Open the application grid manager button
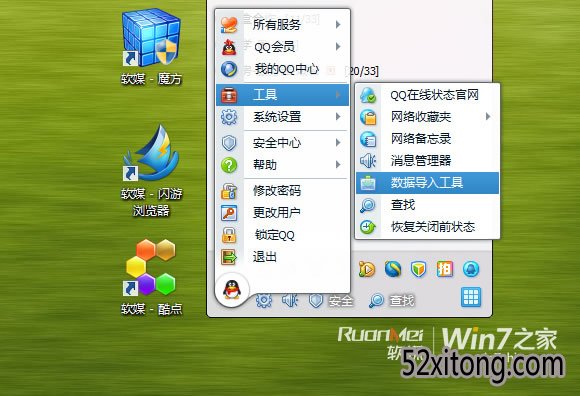The width and height of the screenshot is (580, 396). pos(471,297)
